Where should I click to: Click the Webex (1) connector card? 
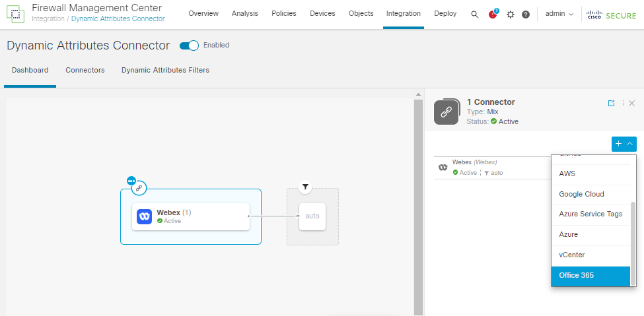click(x=191, y=216)
